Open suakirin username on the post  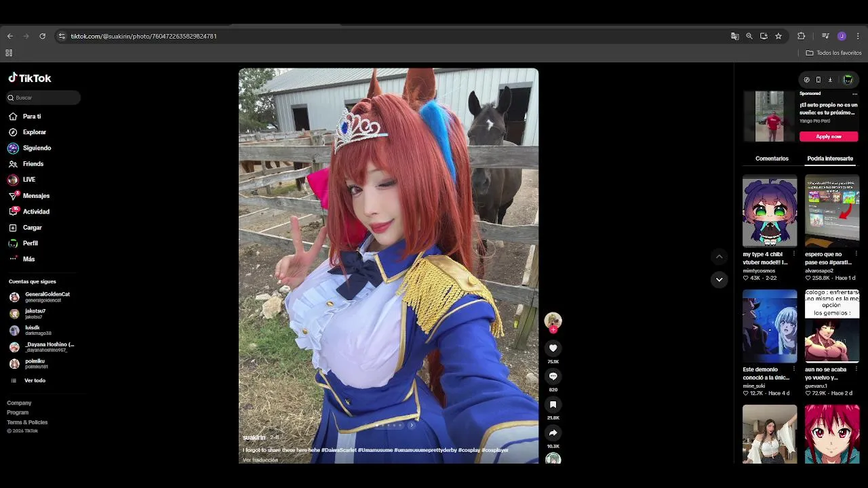(x=254, y=438)
